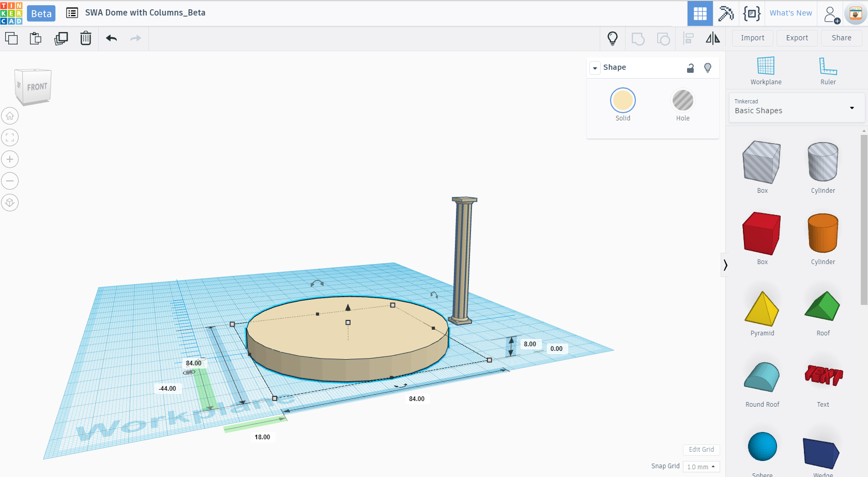The image size is (868, 477).
Task: Click the 18.00 position value
Action: point(262,437)
